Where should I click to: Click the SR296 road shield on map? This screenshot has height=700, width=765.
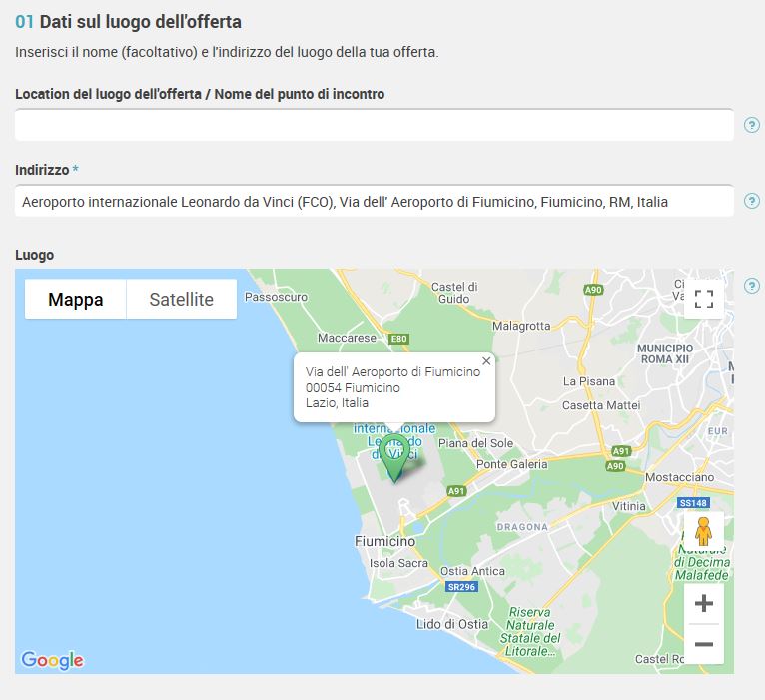(461, 587)
